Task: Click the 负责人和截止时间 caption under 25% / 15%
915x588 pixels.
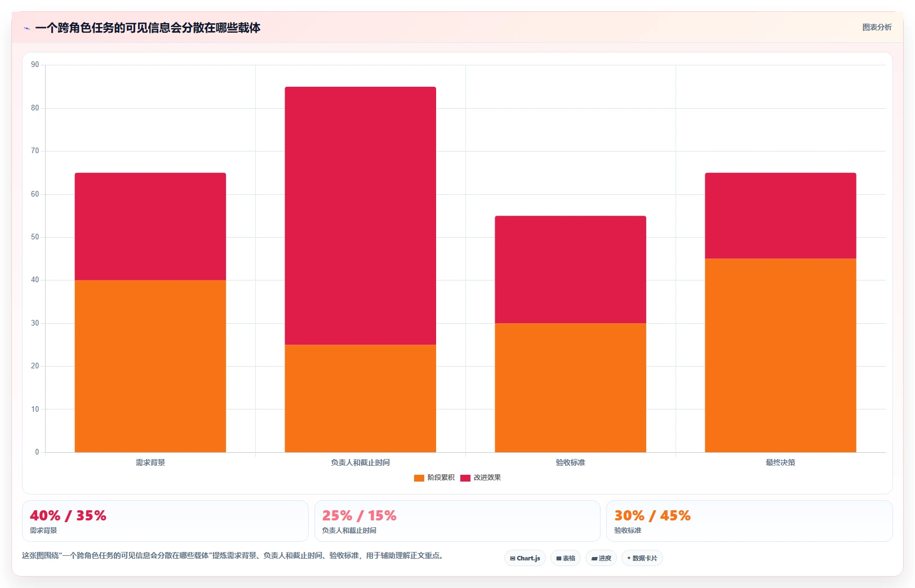Action: click(x=349, y=531)
